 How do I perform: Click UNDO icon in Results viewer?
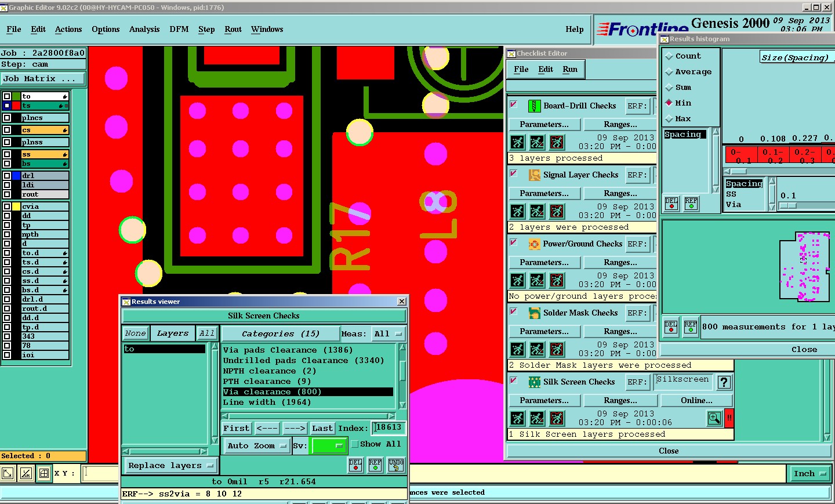396,465
